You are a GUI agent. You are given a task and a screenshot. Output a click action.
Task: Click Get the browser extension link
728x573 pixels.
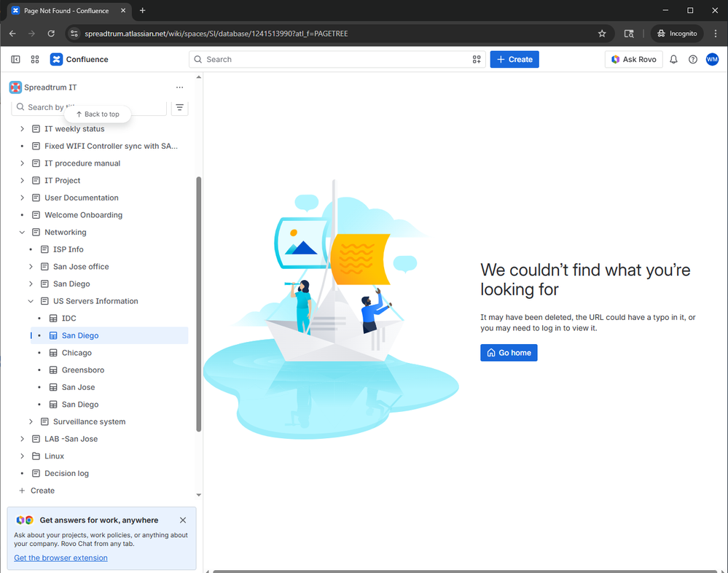pyautogui.click(x=60, y=558)
